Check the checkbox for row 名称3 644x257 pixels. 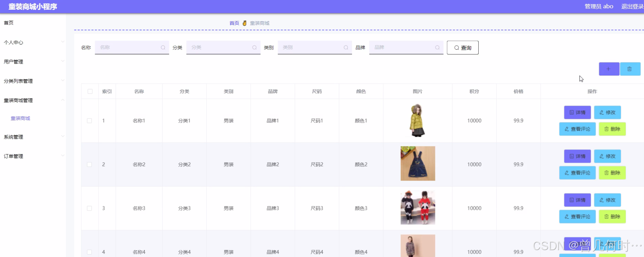[90, 208]
